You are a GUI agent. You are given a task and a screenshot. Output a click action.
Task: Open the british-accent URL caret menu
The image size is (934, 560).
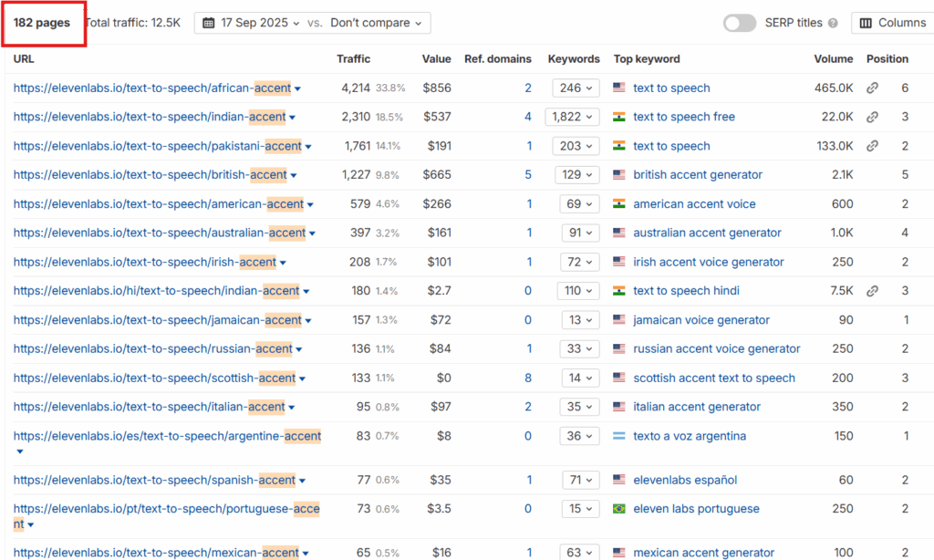[294, 176]
